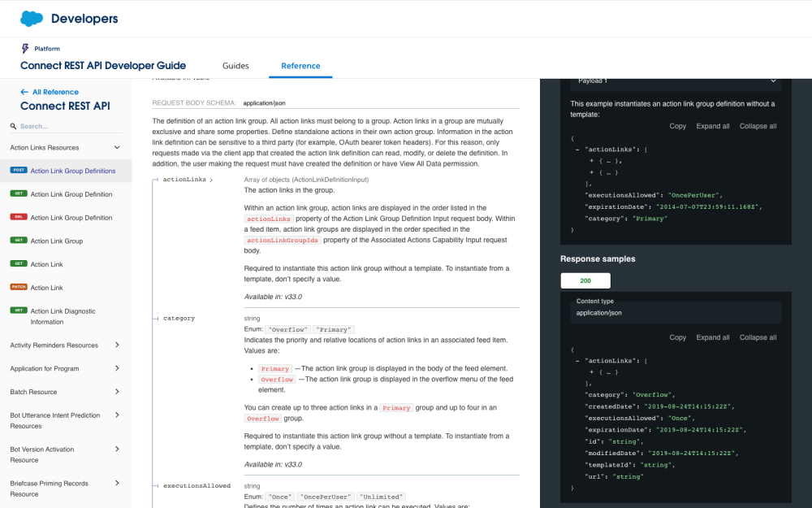This screenshot has height=508, width=812.
Task: Click POST badge for Action Link Group Definitions
Action: click(19, 170)
